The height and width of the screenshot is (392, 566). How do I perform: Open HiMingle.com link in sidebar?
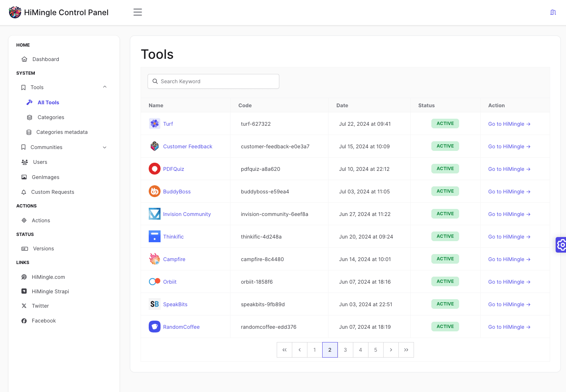[x=48, y=277]
